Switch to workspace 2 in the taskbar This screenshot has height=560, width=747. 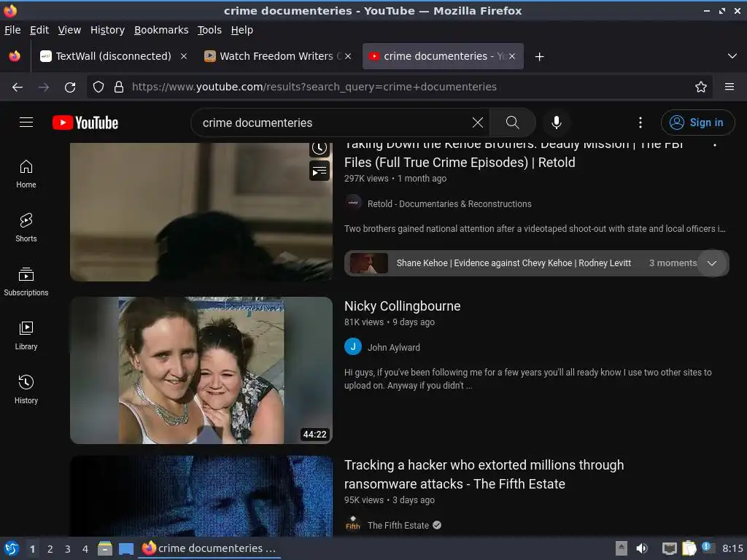tap(50, 549)
